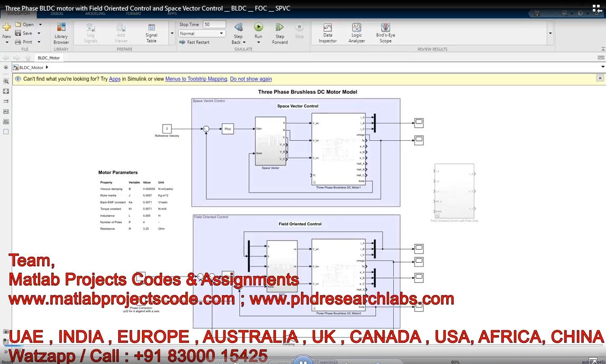Click the Add Viewer button
606x364 pixels.
[121, 33]
